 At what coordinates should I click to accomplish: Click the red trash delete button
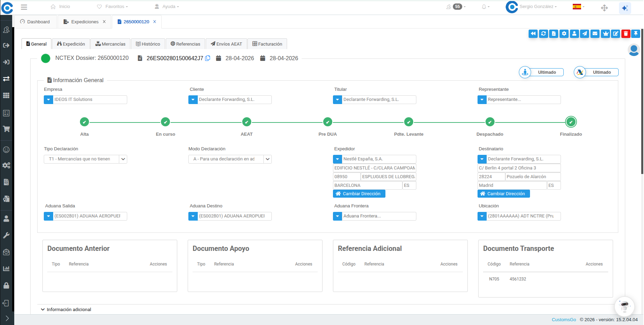pos(626,34)
